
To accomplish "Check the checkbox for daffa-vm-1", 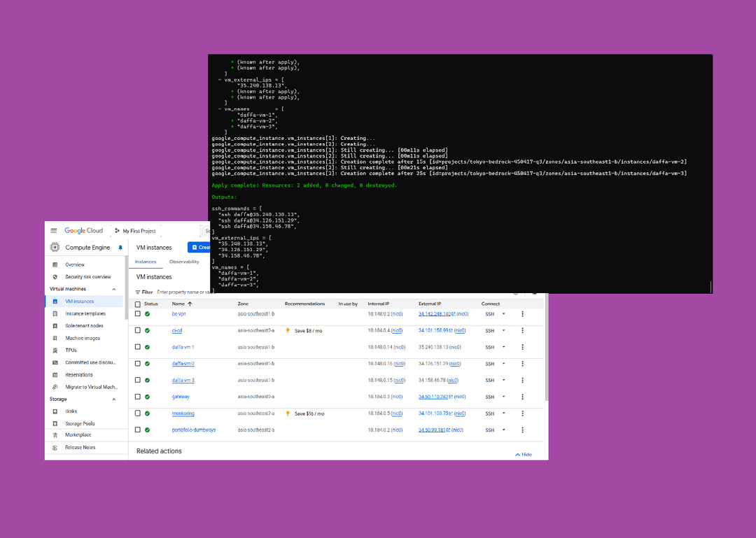I will tap(139, 346).
